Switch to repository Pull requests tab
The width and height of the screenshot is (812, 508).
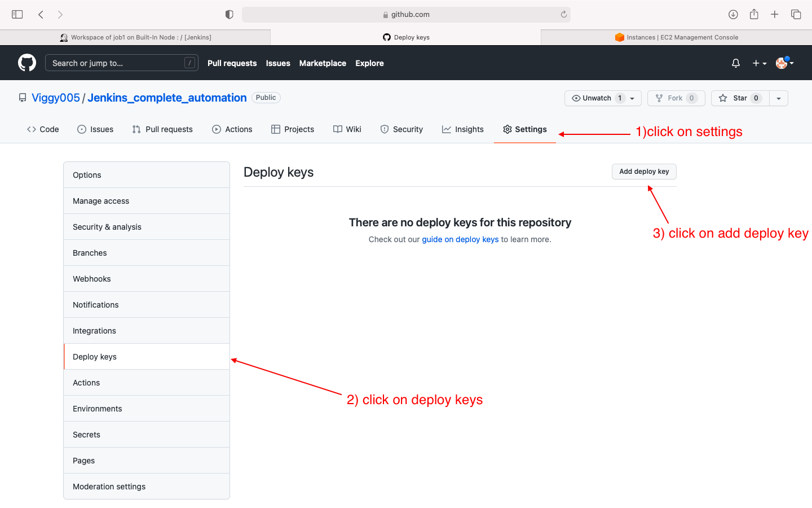click(x=162, y=129)
